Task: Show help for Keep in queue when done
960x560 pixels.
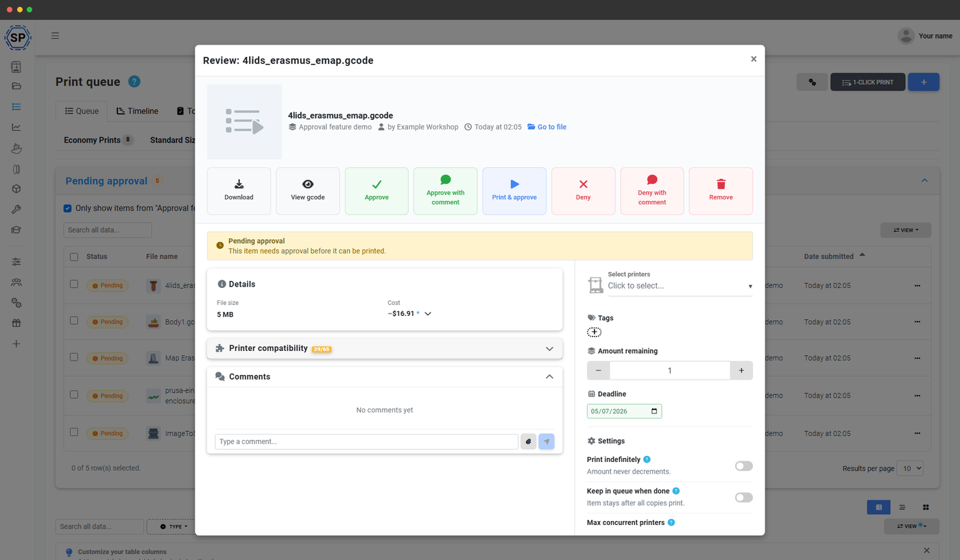Action: pyautogui.click(x=676, y=491)
